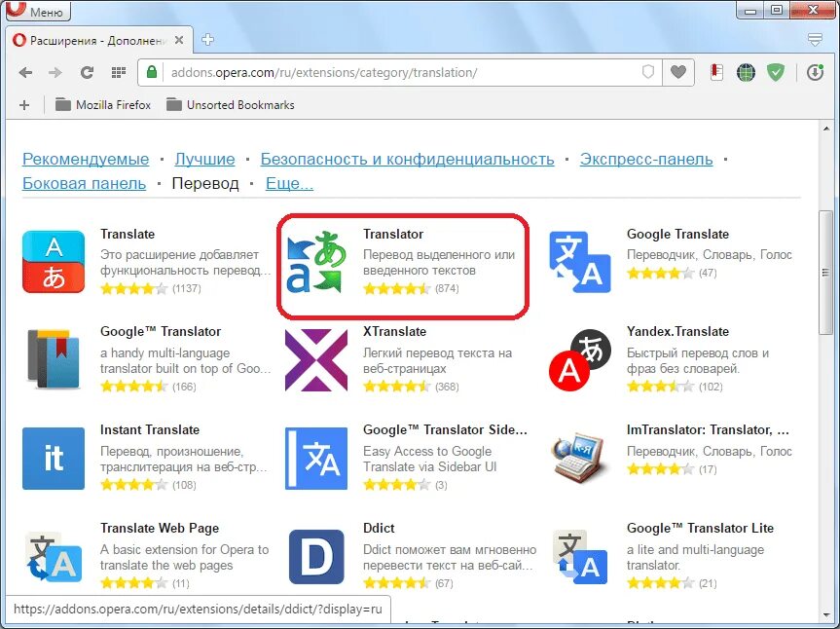This screenshot has width=840, height=629.
Task: Reload the current page
Action: 87,72
